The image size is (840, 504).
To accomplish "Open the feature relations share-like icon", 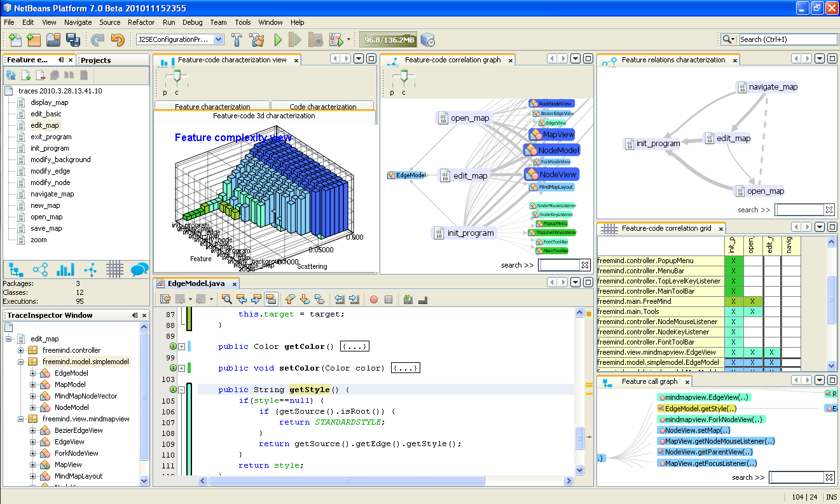I will pyautogui.click(x=40, y=269).
